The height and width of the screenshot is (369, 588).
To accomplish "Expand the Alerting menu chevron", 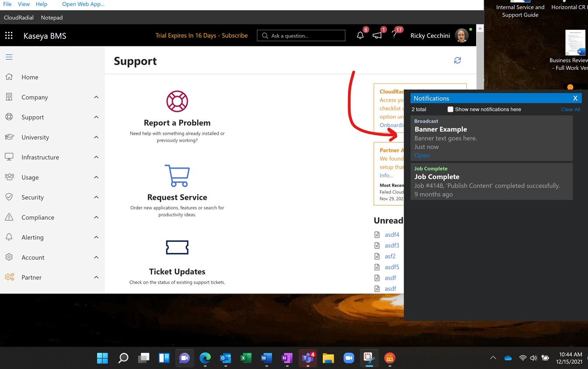I will (x=96, y=237).
